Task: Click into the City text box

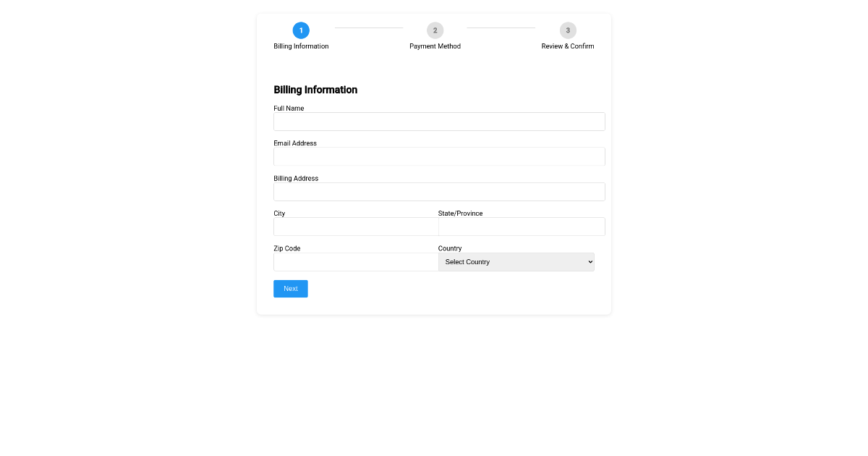Action: click(x=356, y=227)
